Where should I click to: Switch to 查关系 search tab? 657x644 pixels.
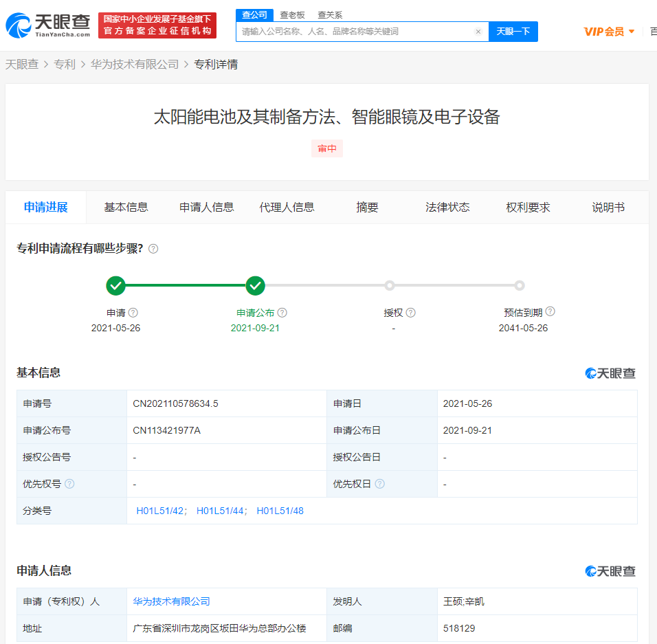tap(330, 15)
